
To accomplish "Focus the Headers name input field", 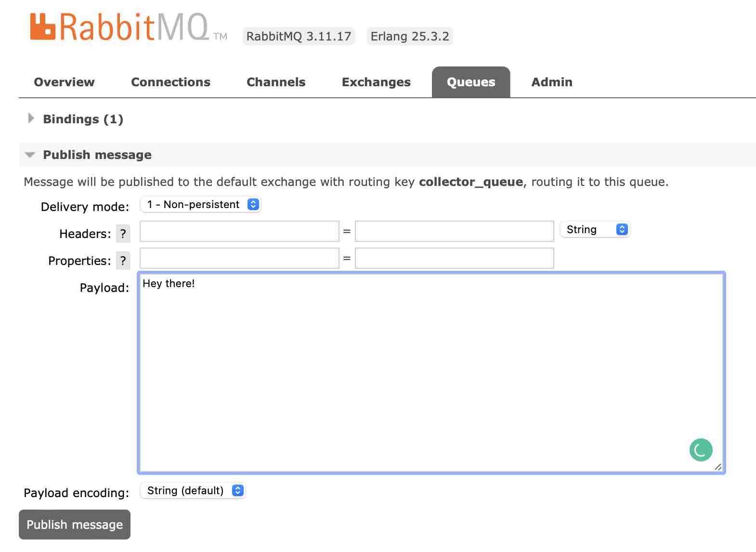I will coord(239,231).
